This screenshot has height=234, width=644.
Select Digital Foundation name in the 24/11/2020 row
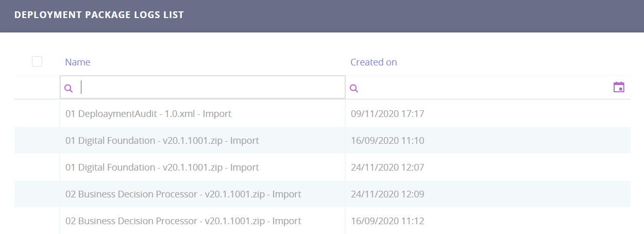162,167
